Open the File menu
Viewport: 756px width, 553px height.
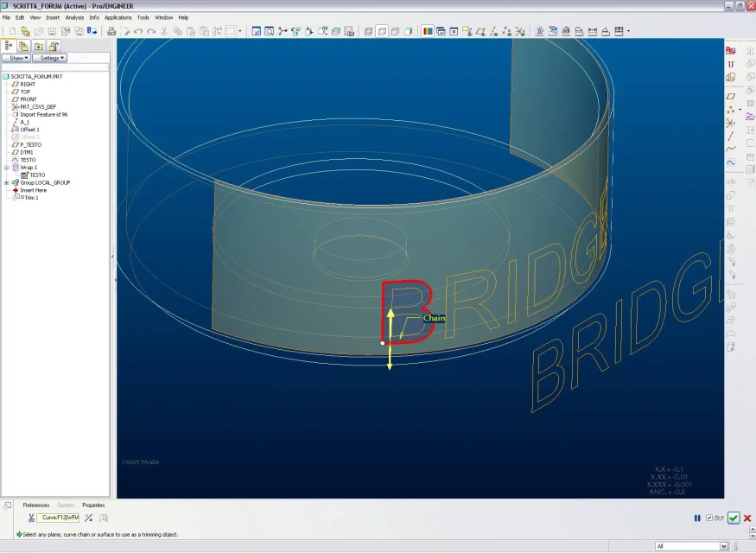(x=6, y=17)
